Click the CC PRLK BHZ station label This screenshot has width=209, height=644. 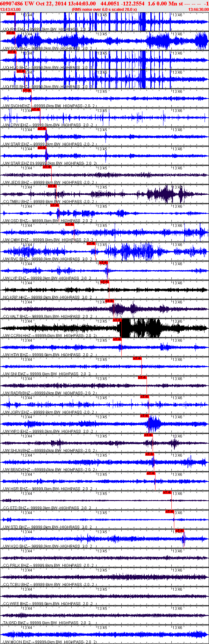click(16, 565)
